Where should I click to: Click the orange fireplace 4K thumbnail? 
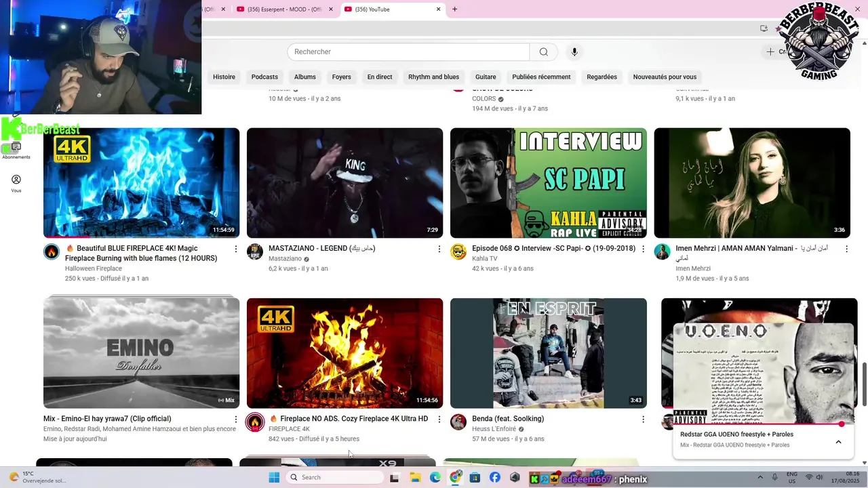[x=344, y=353]
